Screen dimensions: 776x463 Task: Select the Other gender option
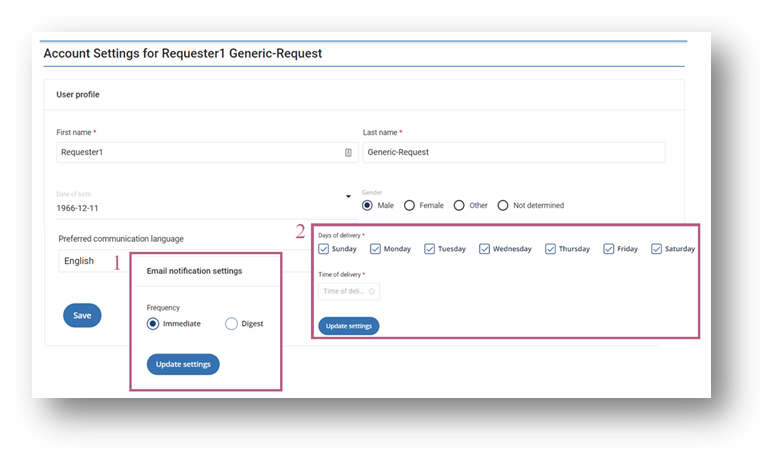pos(459,205)
